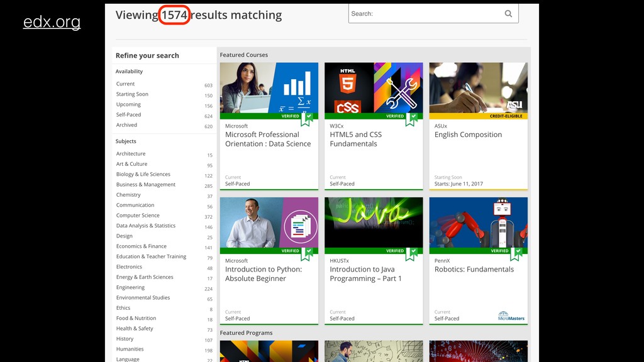The width and height of the screenshot is (644, 362).
Task: Click the MicroMasters logo on Robotics card
Action: [511, 316]
